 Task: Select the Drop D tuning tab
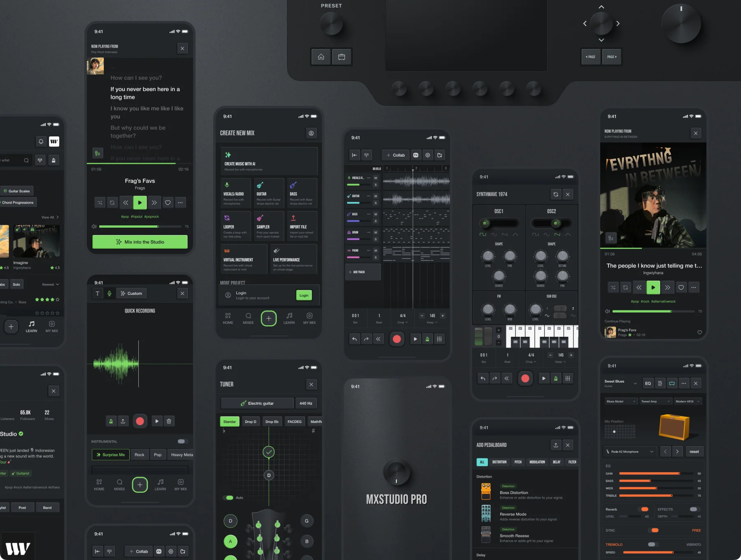point(250,422)
